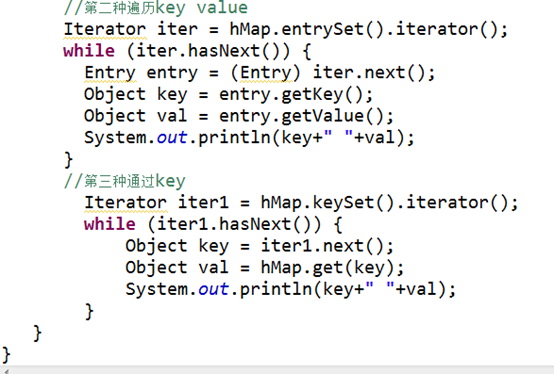Click "entrySet()" in the Iterator iter line
Viewport: 554px width, 374px height.
point(332,30)
